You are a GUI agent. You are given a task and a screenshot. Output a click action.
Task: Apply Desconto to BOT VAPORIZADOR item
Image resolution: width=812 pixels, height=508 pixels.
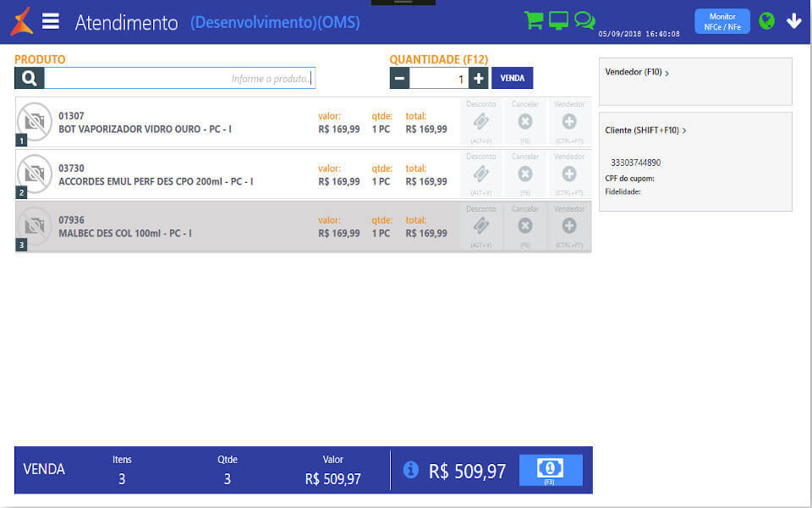[481, 122]
